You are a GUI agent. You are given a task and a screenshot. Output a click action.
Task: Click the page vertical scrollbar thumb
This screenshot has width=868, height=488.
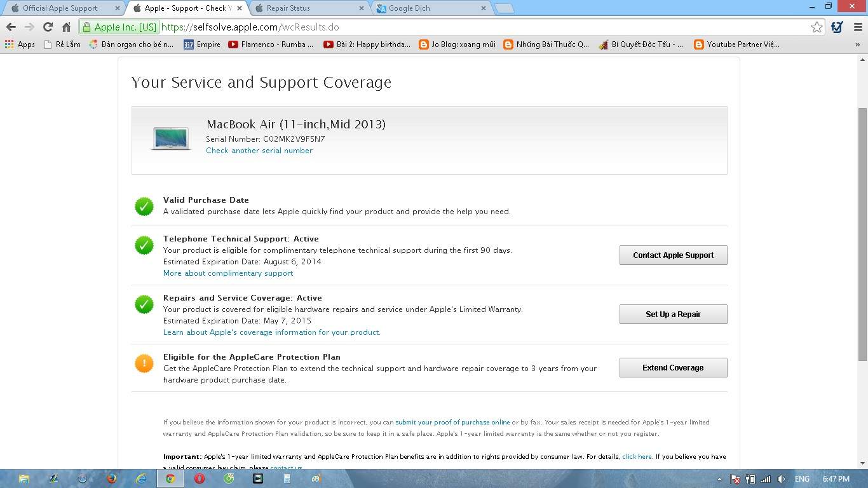862,234
